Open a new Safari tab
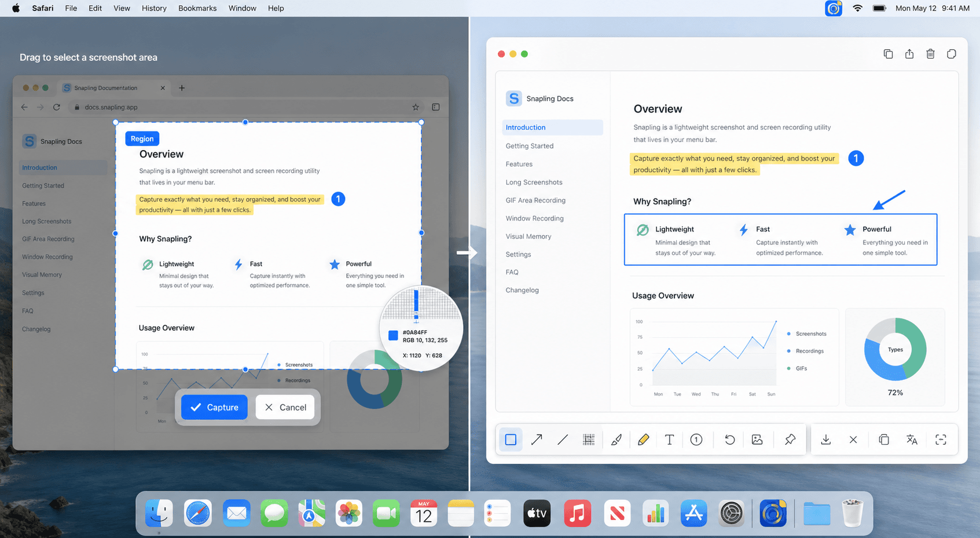The height and width of the screenshot is (538, 980). [182, 88]
